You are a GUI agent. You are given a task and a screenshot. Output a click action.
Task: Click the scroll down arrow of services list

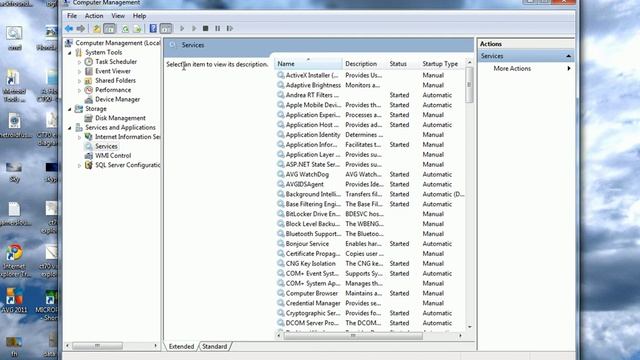469,327
